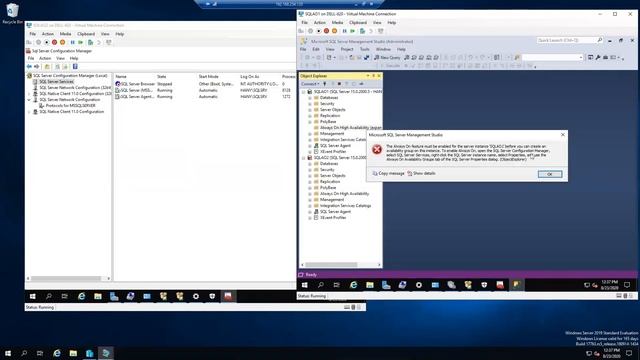Click Forward arrow in Configuration Manager toolbar
The image size is (640, 360).
click(x=37, y=67)
